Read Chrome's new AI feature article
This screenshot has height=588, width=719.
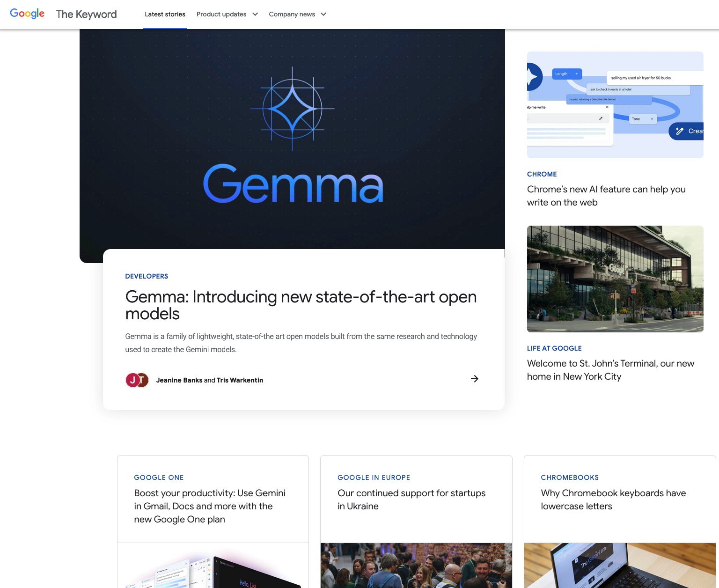pyautogui.click(x=606, y=196)
